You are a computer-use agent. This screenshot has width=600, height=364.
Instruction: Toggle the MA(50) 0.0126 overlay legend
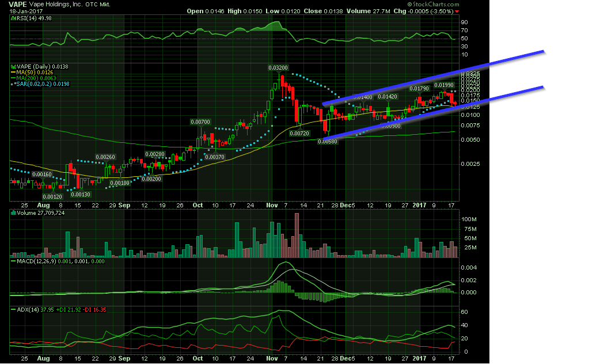34,73
